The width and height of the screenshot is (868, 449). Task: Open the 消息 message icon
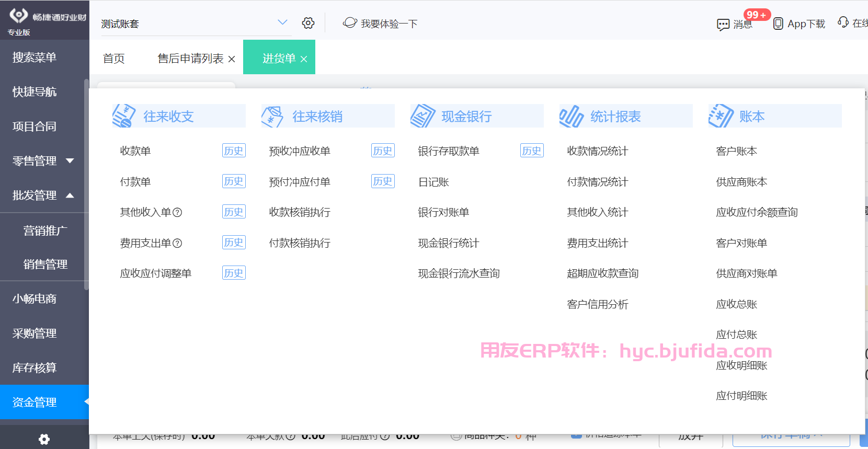723,24
